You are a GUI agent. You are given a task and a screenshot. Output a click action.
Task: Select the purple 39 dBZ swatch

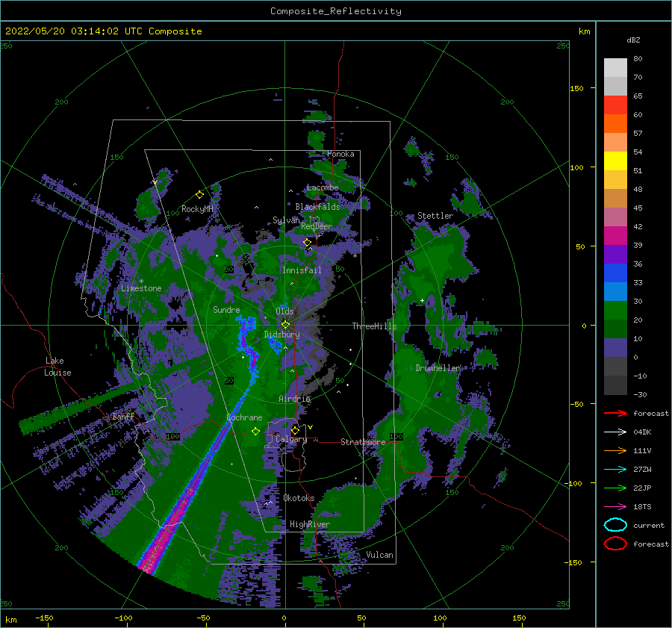615,254
